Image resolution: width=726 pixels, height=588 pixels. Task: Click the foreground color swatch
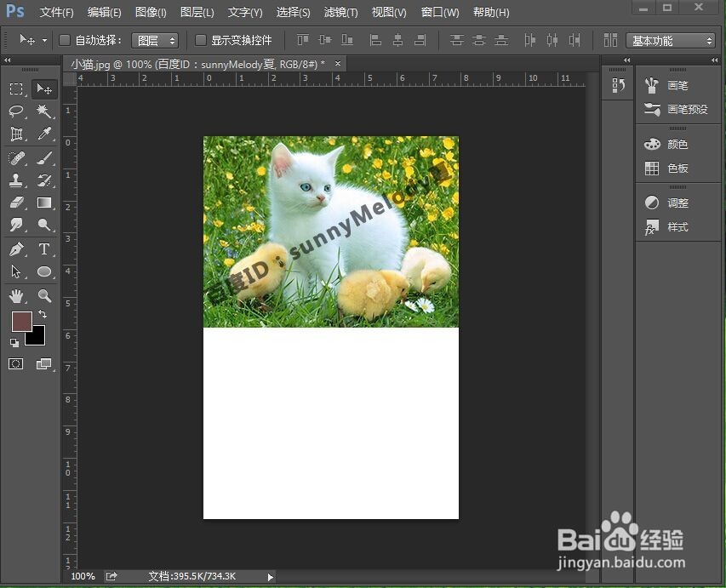click(21, 321)
